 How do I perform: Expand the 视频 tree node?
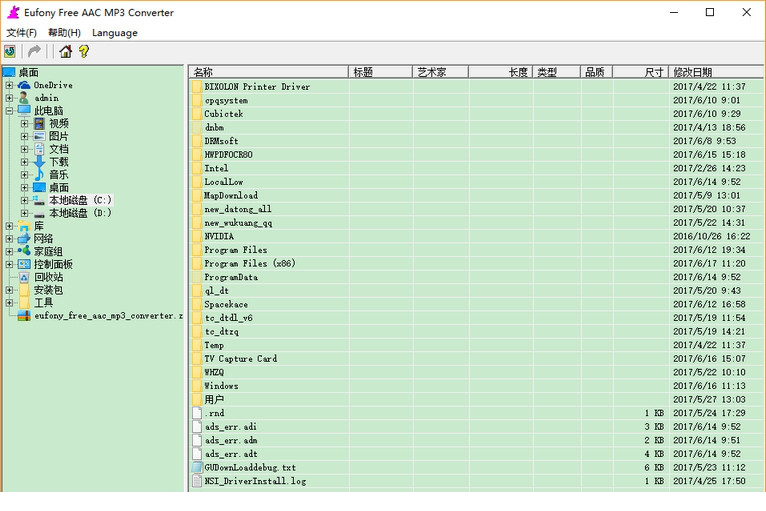point(24,124)
